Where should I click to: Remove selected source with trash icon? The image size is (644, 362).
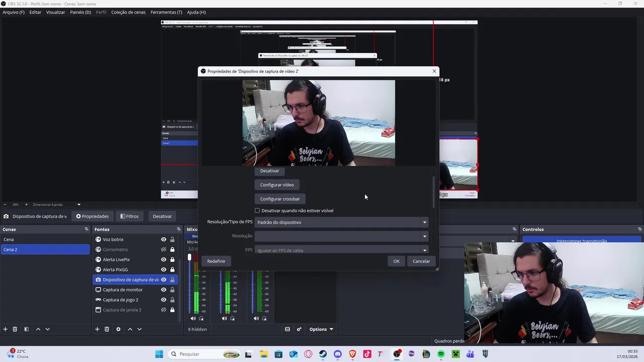point(107,329)
